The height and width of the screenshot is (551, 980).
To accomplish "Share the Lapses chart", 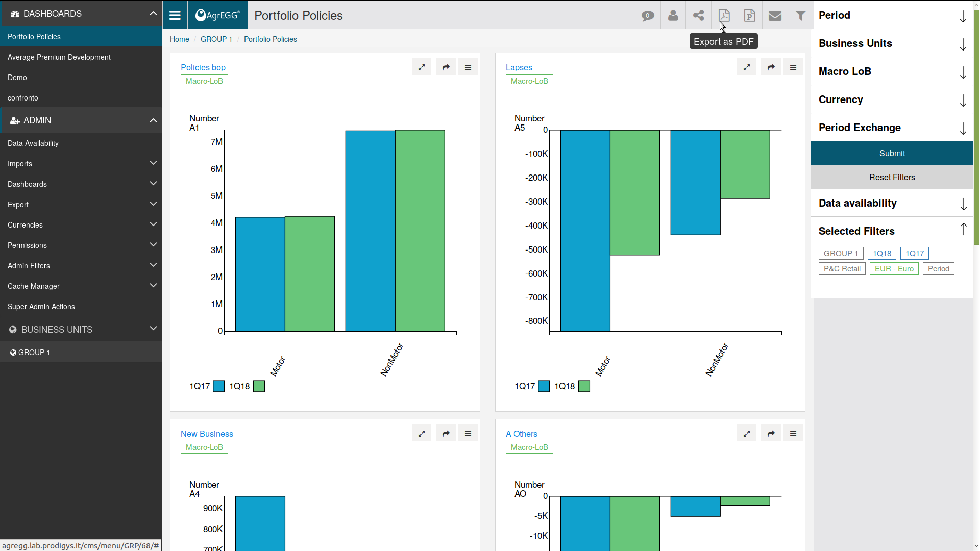I will pyautogui.click(x=771, y=67).
